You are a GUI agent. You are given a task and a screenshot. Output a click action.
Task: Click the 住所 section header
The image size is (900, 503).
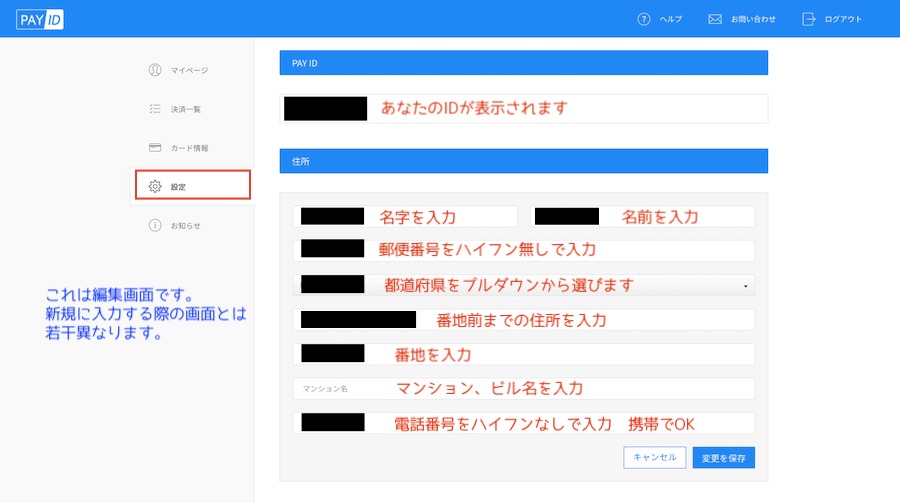point(523,161)
